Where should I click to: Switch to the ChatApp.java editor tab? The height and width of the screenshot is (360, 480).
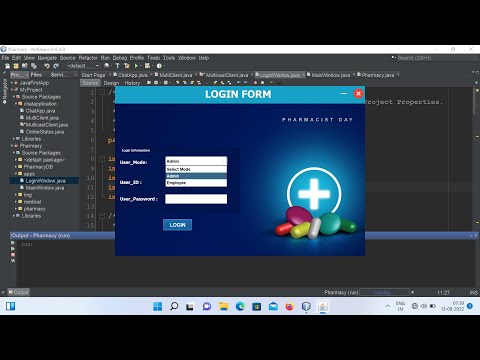pos(132,75)
